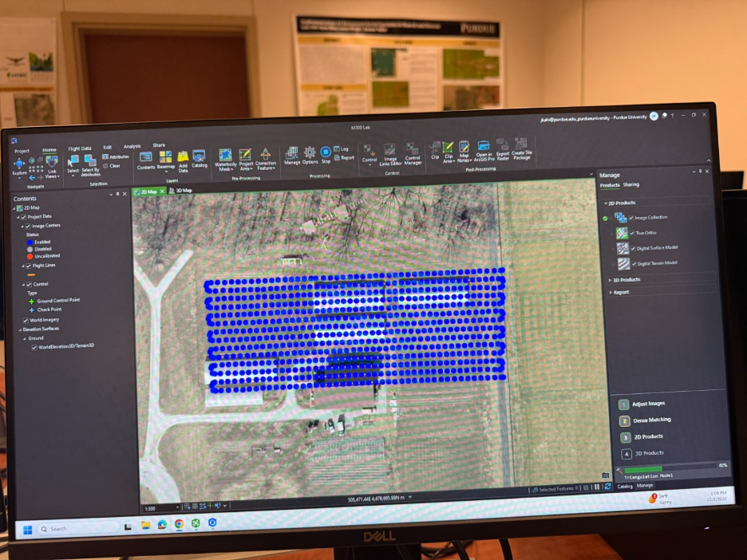Collapse the Elevation Surfaces group
This screenshot has width=747, height=560.
[x=20, y=329]
